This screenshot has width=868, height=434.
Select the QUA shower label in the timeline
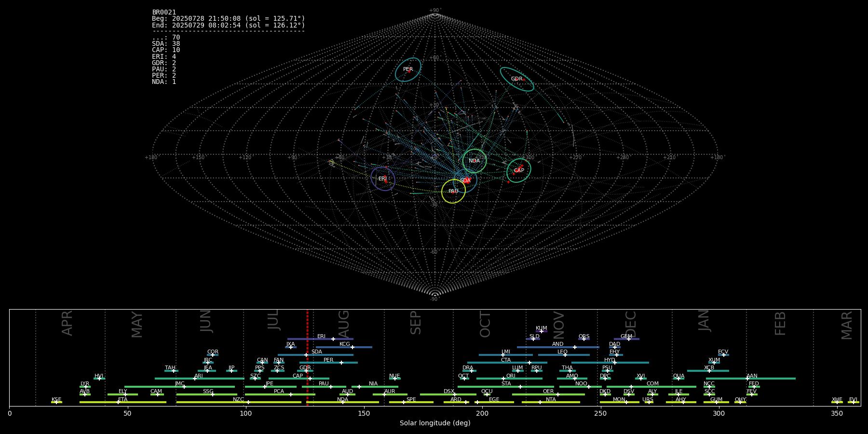678,376
